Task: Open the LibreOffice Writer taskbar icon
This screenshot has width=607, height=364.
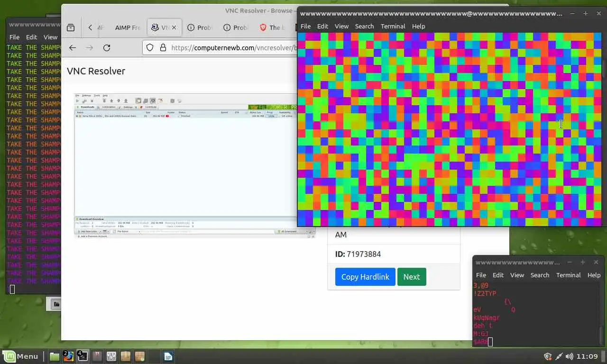Action: [168, 356]
